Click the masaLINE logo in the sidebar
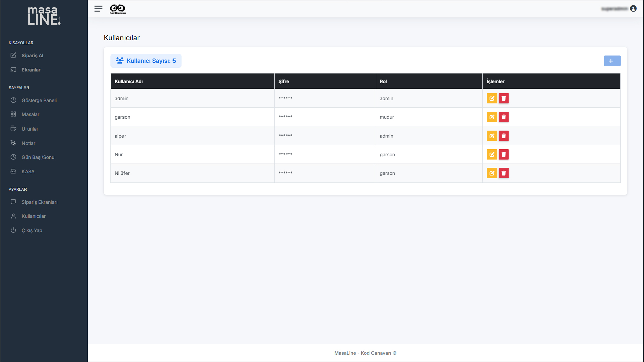 pos(44,16)
